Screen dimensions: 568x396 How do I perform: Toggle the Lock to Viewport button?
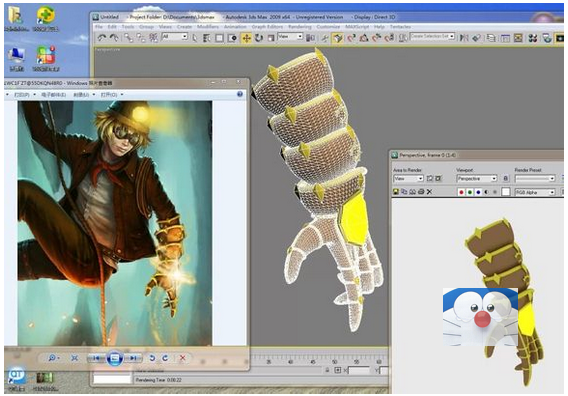[x=506, y=179]
